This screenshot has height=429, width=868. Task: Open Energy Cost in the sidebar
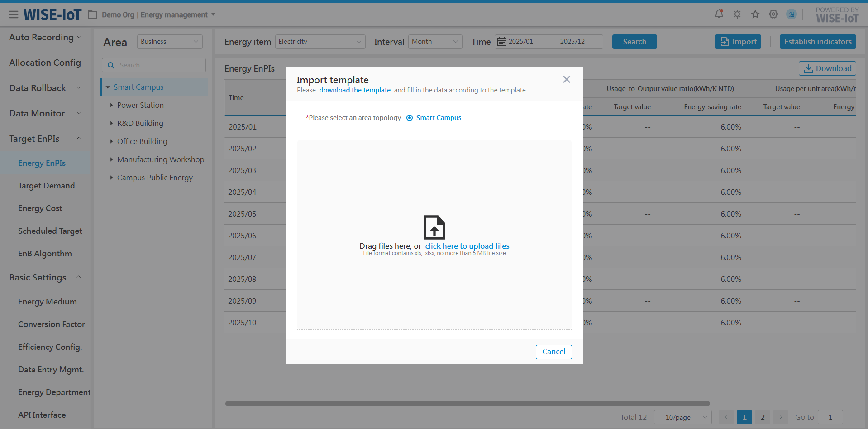[40, 208]
